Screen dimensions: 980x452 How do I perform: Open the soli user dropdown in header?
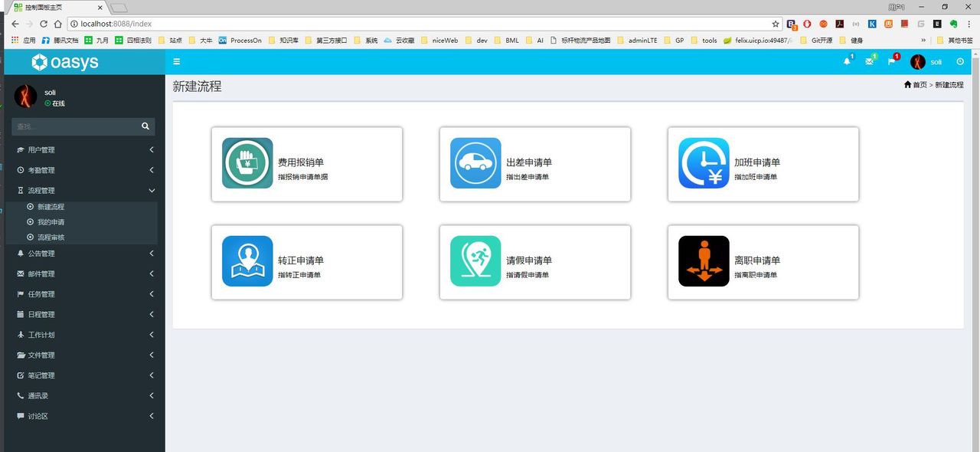pyautogui.click(x=926, y=62)
